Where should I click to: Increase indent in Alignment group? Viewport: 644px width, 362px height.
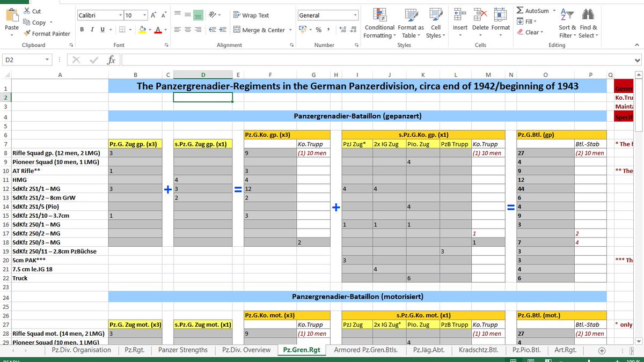click(x=223, y=30)
